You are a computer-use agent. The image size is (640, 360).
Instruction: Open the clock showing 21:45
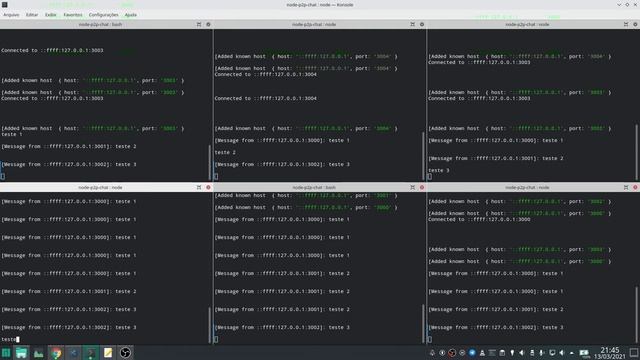[610, 353]
